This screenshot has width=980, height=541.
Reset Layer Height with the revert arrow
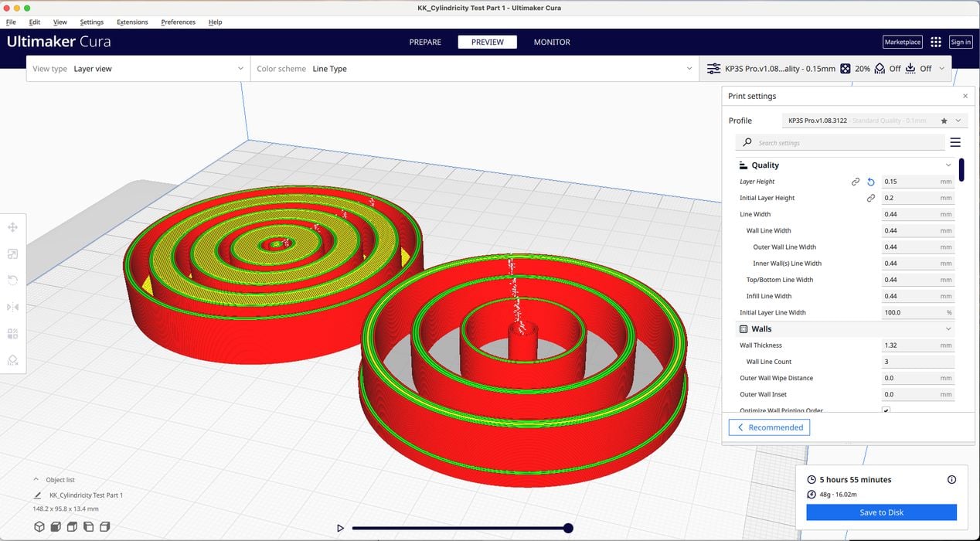click(x=870, y=182)
